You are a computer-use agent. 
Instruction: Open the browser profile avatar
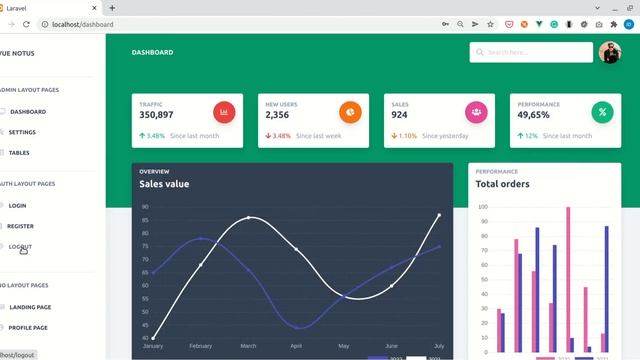click(629, 24)
